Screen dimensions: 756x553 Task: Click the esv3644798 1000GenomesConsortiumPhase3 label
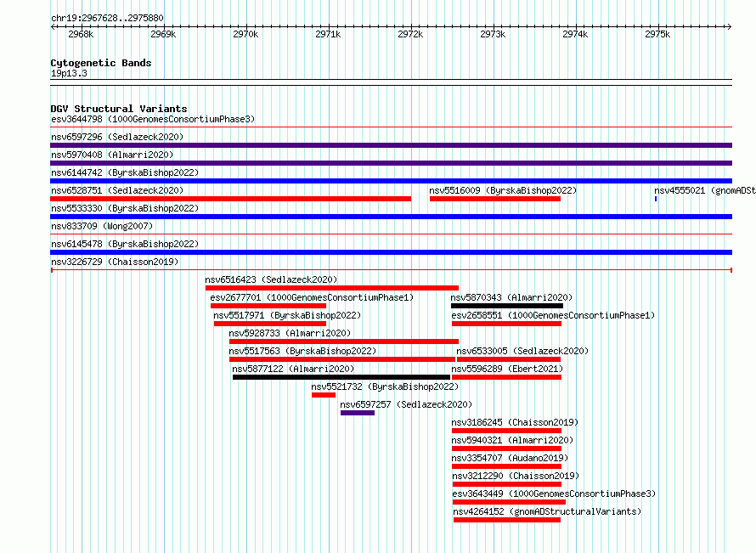coord(153,119)
